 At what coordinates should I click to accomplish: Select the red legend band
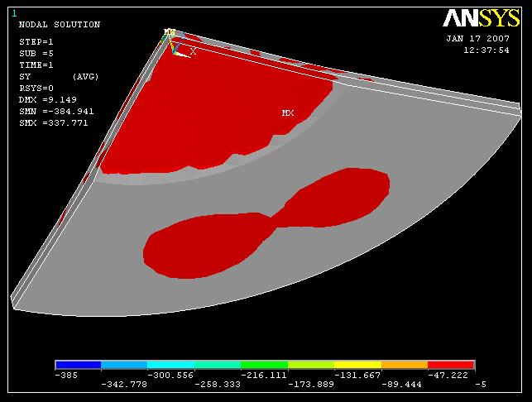[x=451, y=365]
